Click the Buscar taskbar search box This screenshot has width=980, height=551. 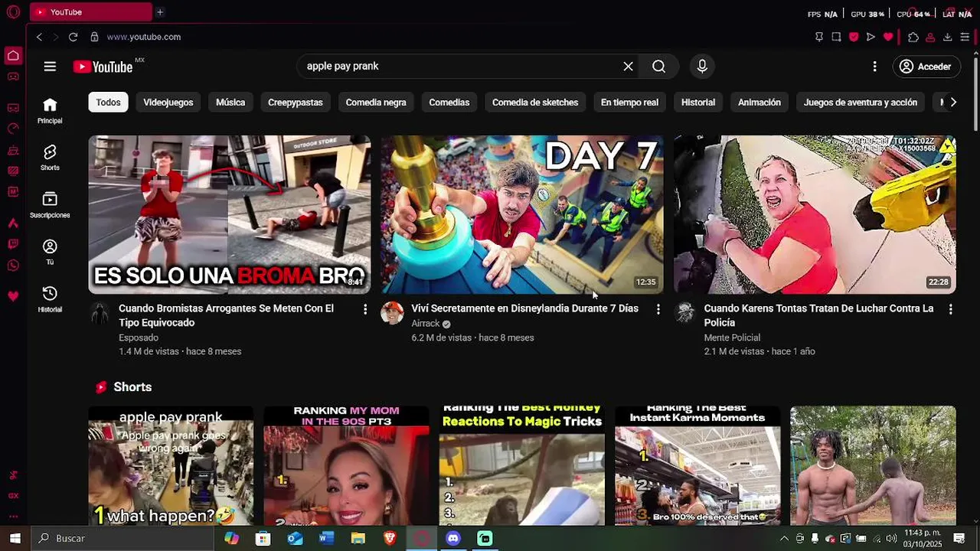[122, 538]
